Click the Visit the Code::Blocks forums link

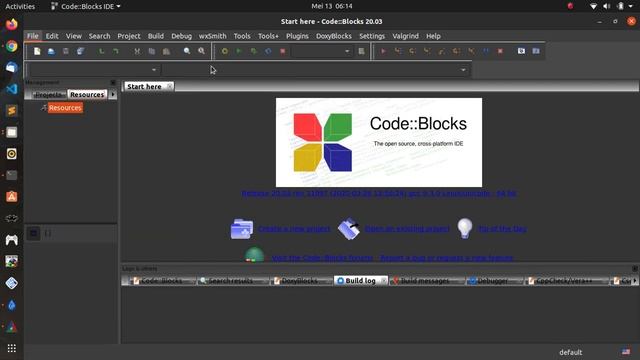click(x=322, y=258)
